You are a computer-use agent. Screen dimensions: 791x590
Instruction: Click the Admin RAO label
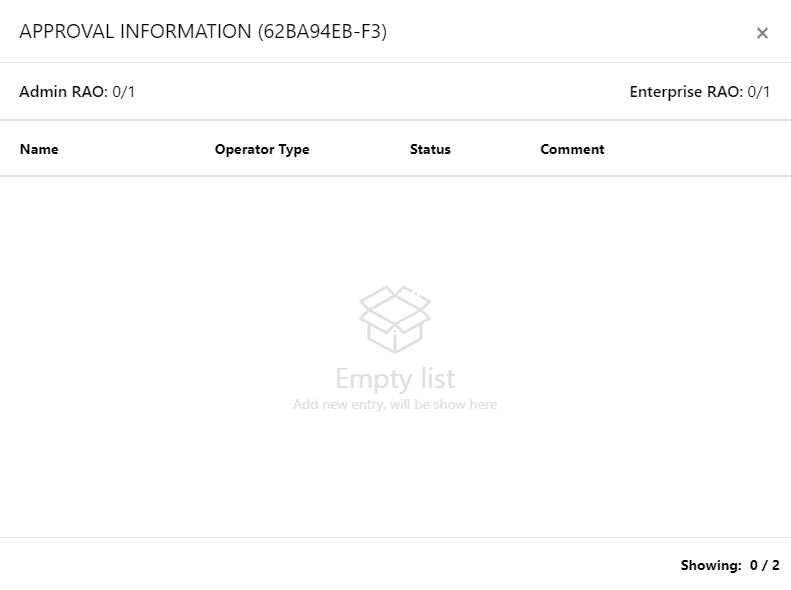(x=63, y=92)
